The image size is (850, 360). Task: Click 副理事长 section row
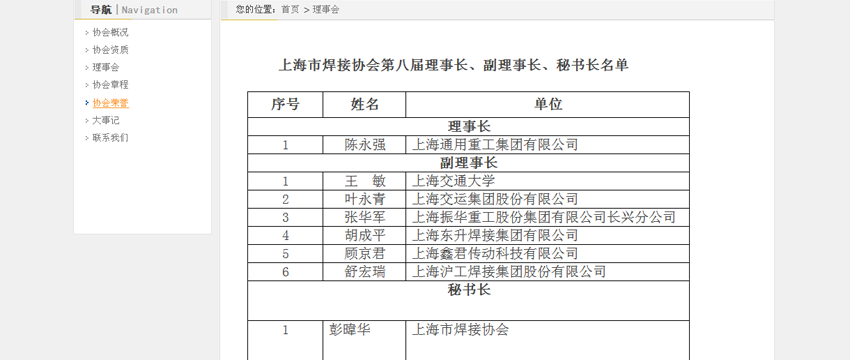point(468,163)
